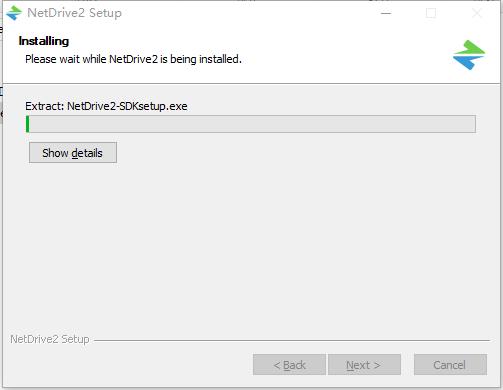Click the Cancel button
Image resolution: width=503 pixels, height=390 pixels.
[x=450, y=365]
